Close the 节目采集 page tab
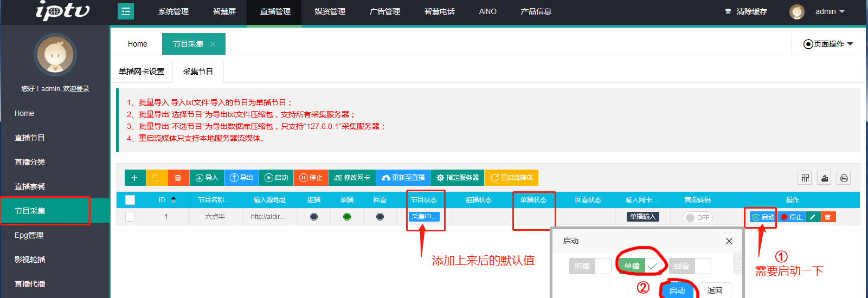The height and width of the screenshot is (298, 868). tap(213, 44)
